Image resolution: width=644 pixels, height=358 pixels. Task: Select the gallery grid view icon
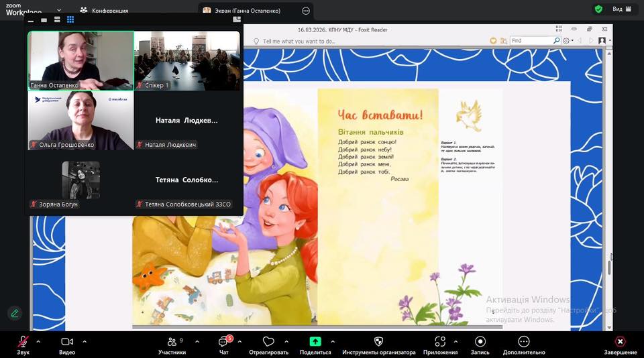click(x=70, y=20)
